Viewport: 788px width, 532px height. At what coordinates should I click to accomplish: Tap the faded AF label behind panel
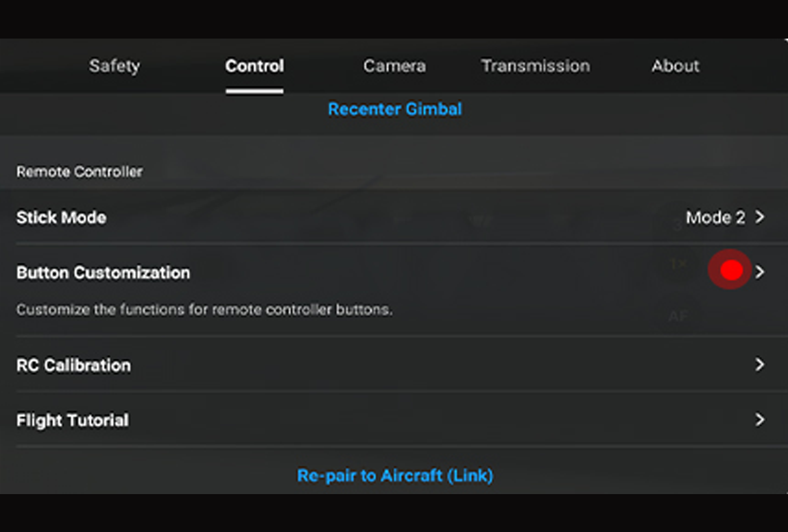(x=678, y=317)
